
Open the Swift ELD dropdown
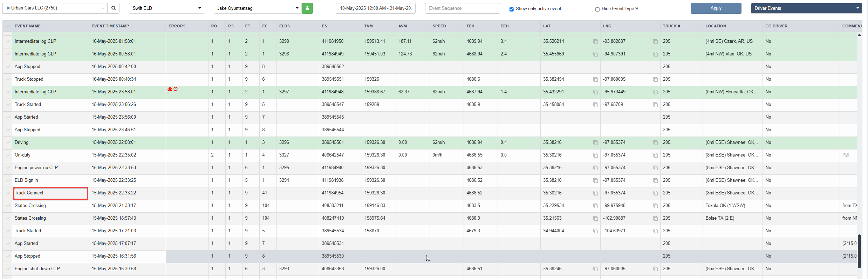point(167,8)
